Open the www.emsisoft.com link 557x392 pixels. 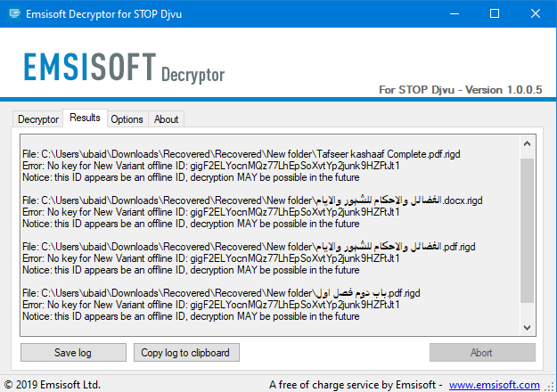[x=494, y=385]
